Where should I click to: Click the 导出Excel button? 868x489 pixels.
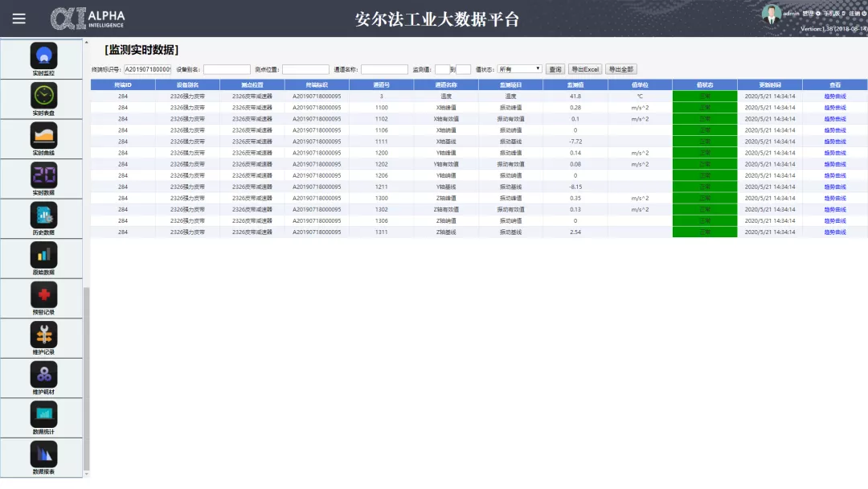point(585,69)
